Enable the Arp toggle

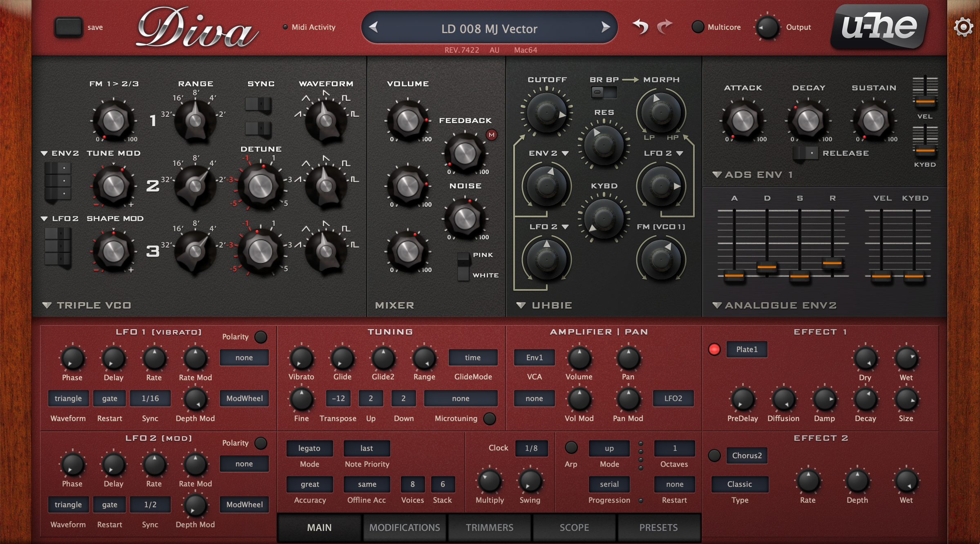571,448
